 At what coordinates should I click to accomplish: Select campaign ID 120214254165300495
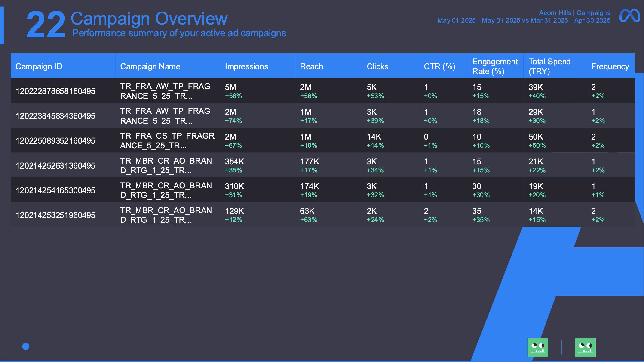(x=55, y=190)
